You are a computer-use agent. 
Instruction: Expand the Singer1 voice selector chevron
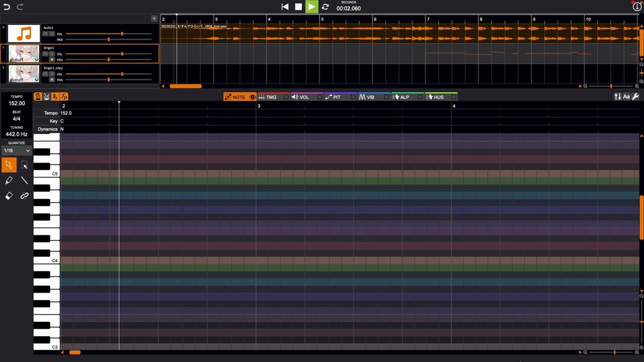point(36,60)
